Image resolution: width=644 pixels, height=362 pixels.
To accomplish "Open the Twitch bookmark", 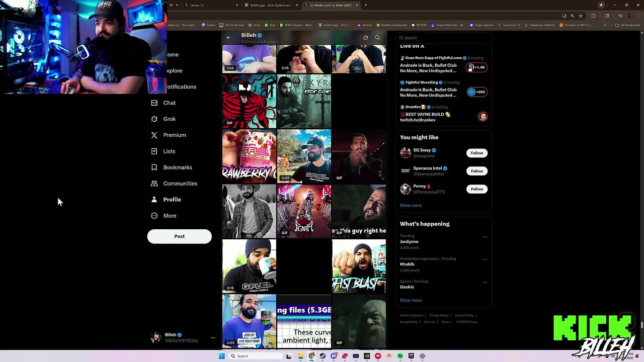I will coord(208,25).
